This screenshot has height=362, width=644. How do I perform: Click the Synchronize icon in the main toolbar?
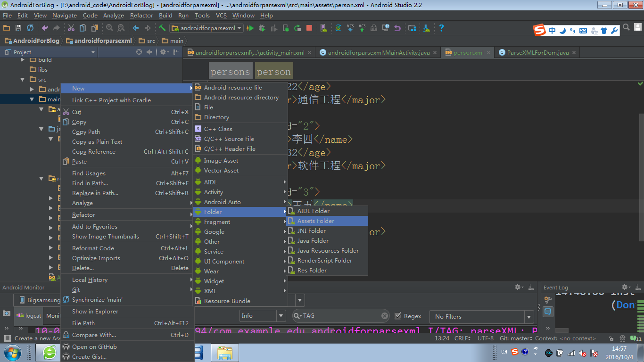tap(30, 28)
